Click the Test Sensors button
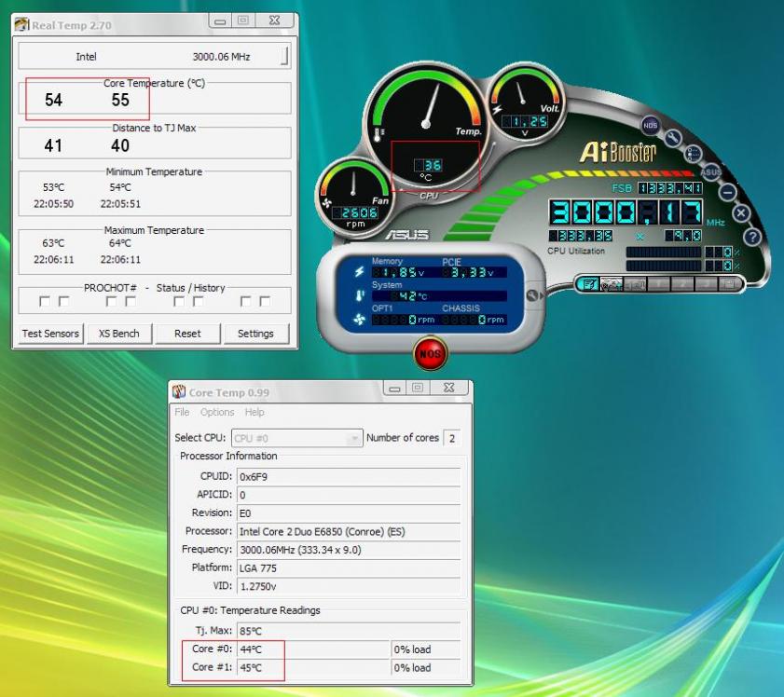 (x=50, y=334)
